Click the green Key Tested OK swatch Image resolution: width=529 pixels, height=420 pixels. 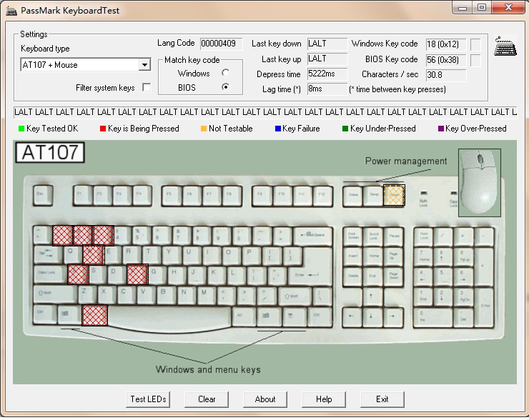click(x=21, y=129)
